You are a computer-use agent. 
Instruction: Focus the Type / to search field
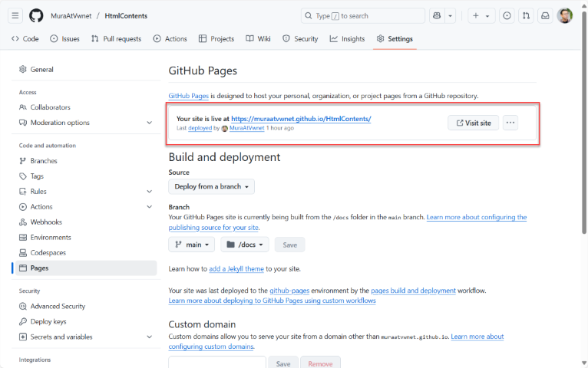(362, 16)
